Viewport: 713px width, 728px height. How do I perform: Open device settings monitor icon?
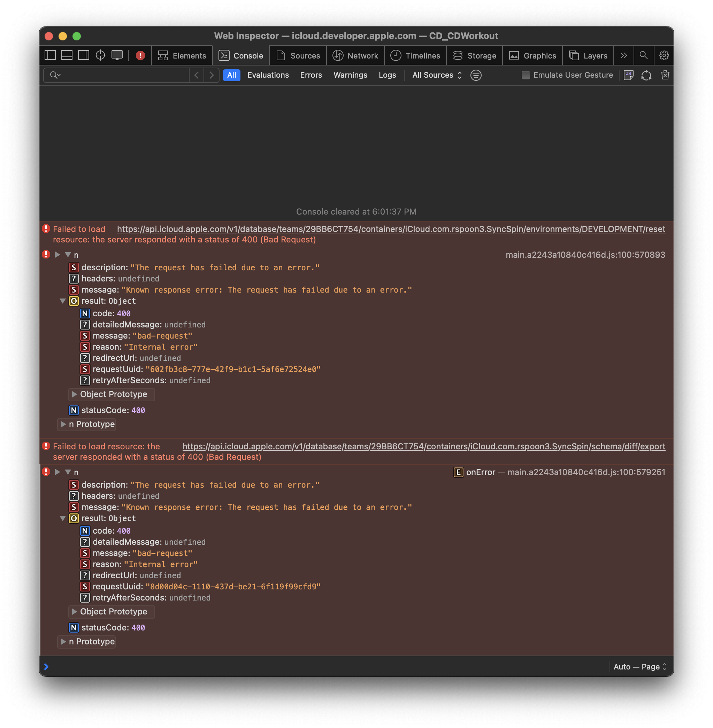click(x=117, y=55)
